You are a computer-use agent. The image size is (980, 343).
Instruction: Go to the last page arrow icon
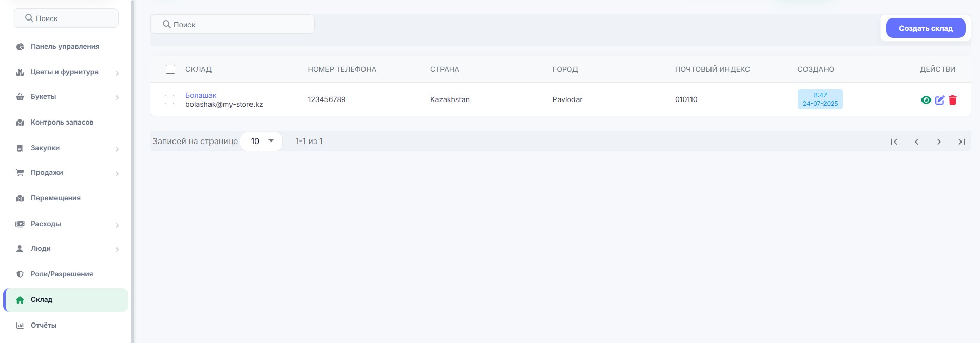[x=962, y=142]
